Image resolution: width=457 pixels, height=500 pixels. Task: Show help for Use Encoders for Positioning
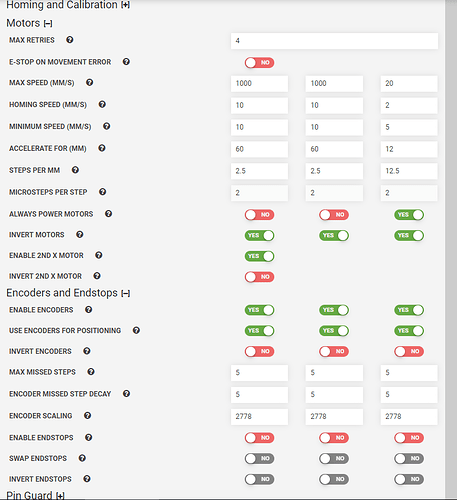tap(136, 330)
